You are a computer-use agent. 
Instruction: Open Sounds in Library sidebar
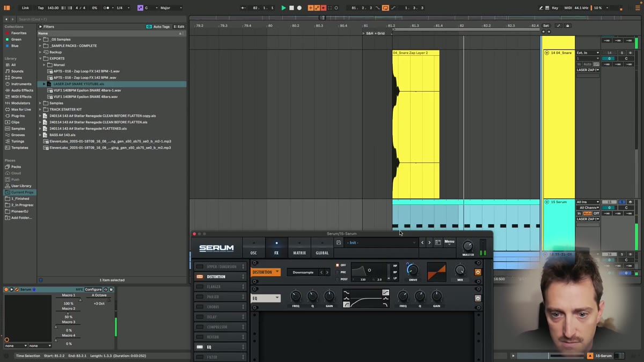(x=17, y=71)
